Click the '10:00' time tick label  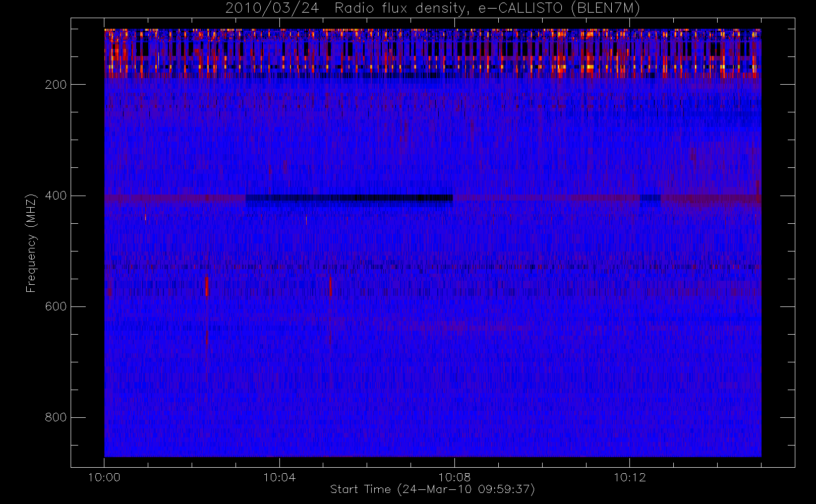click(x=104, y=477)
